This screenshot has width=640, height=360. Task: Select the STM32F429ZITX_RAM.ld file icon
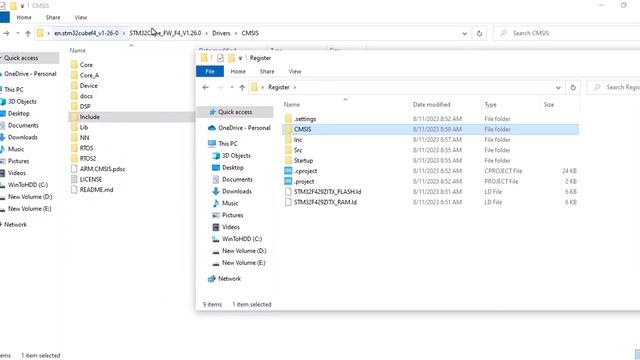288,202
